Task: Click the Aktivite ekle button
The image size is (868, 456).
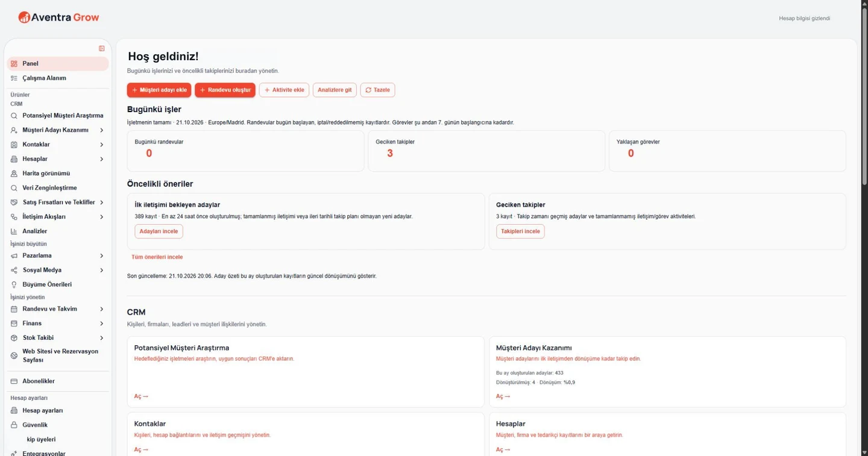Action: point(284,90)
